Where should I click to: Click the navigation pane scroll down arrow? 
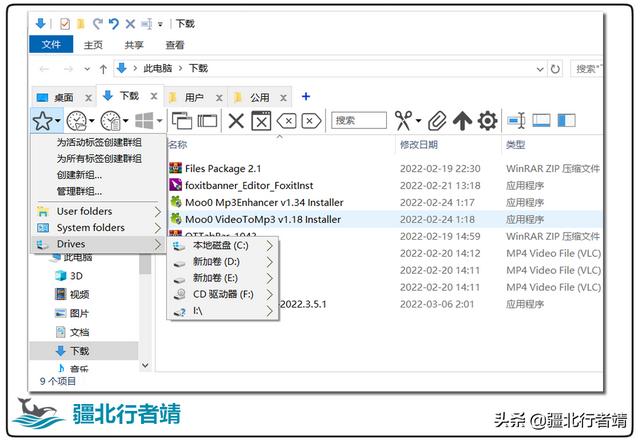[145, 365]
